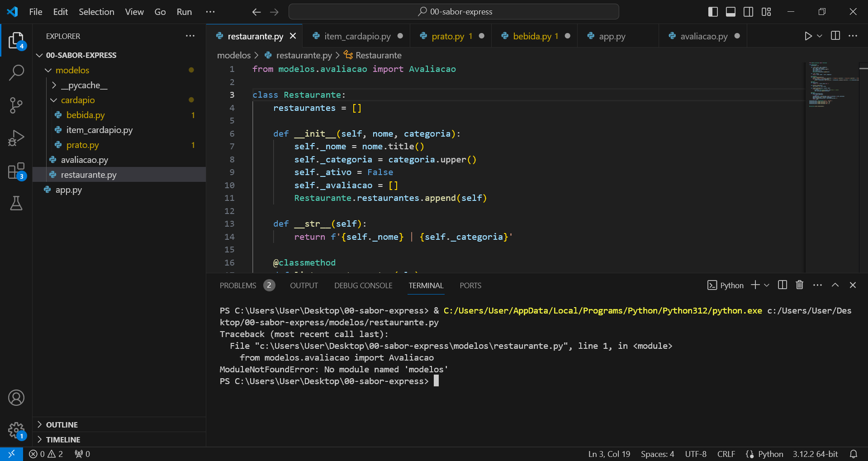868x461 pixels.
Task: Click Ln 3, Col 19 in status bar
Action: point(609,454)
